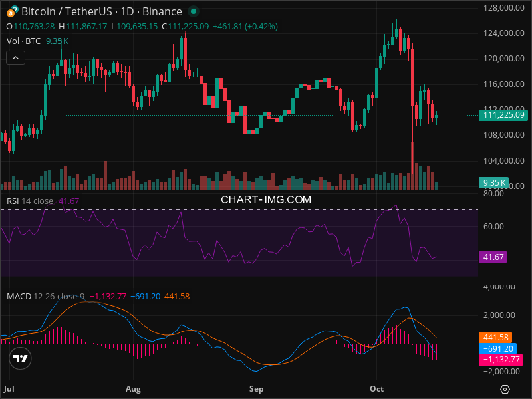Collapse the indicator legend with chevron button
The height and width of the screenshot is (399, 532).
coord(16,58)
